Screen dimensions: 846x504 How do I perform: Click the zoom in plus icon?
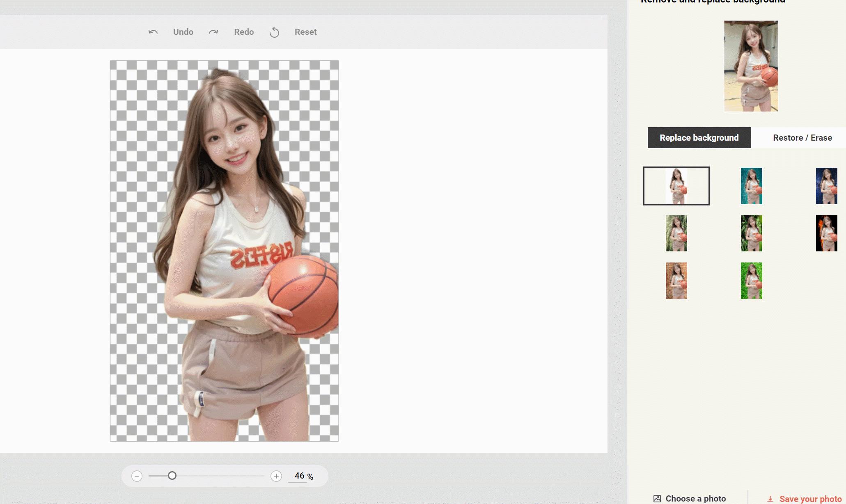coord(276,476)
